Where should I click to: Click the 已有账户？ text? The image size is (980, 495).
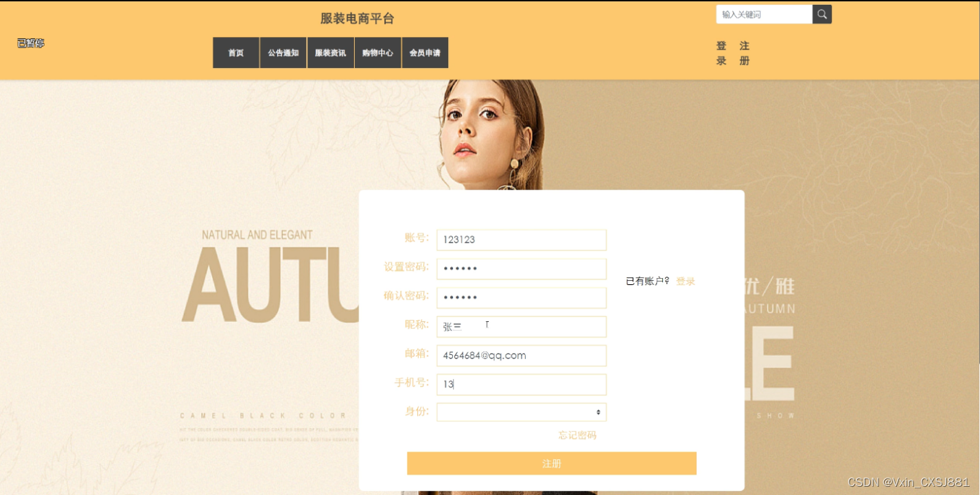pos(648,281)
